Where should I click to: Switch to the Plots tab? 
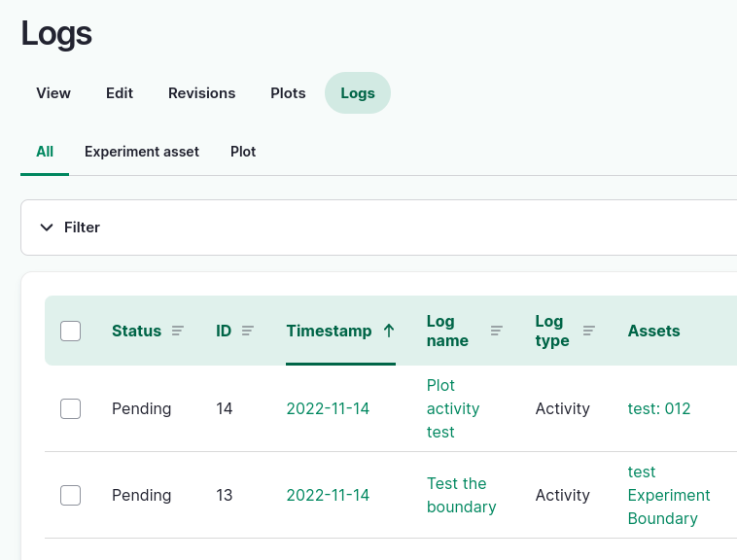click(288, 93)
